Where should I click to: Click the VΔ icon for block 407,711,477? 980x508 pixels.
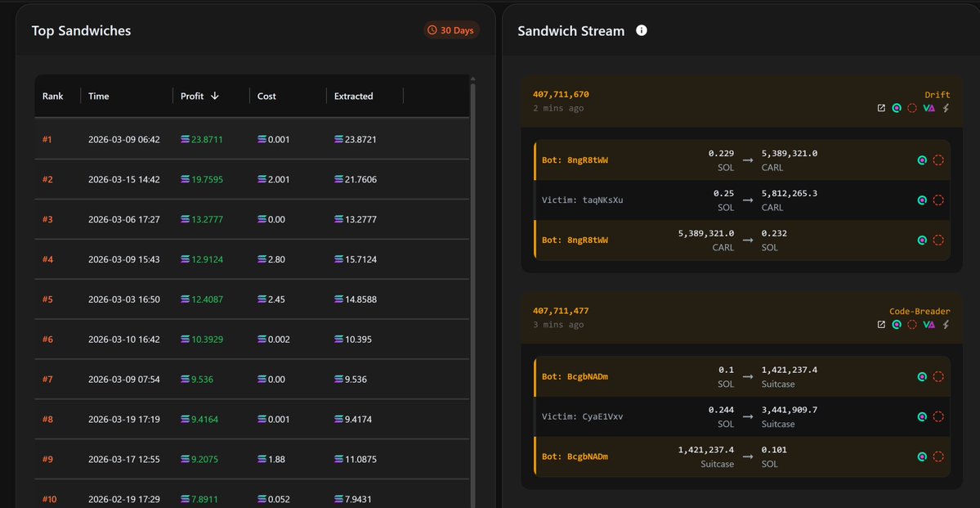[929, 325]
